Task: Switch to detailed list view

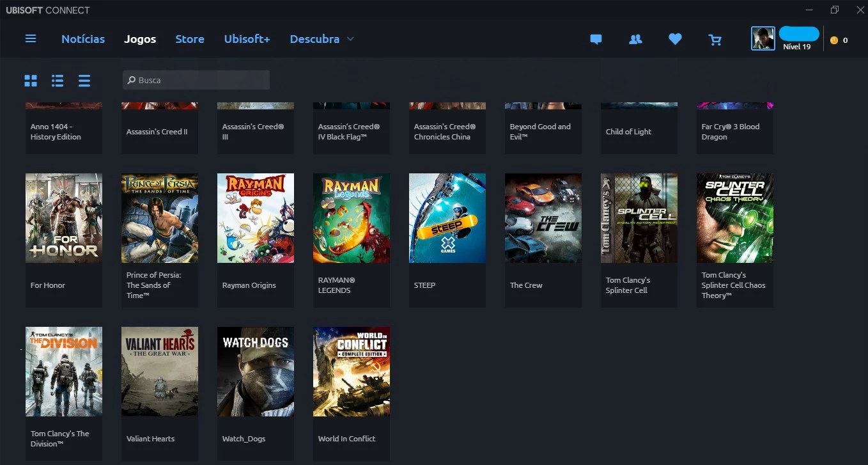Action: pyautogui.click(x=58, y=81)
